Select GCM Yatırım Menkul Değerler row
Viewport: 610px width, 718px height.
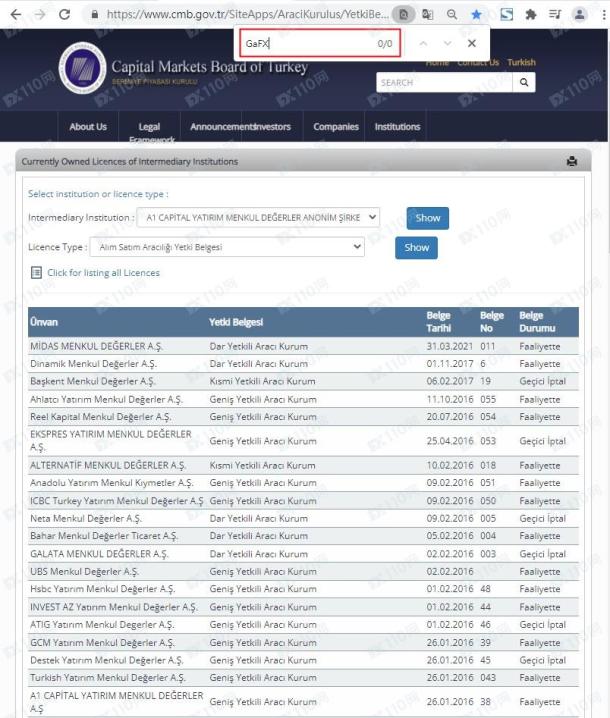tap(303, 642)
